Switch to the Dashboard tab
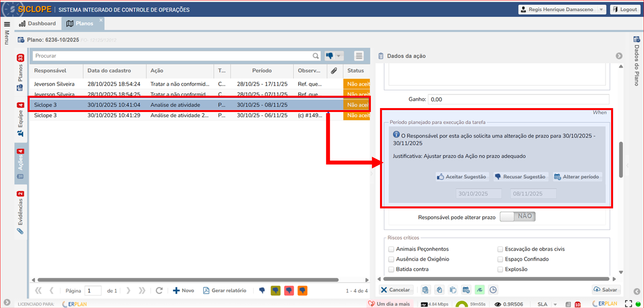The image size is (644, 308). pos(37,23)
